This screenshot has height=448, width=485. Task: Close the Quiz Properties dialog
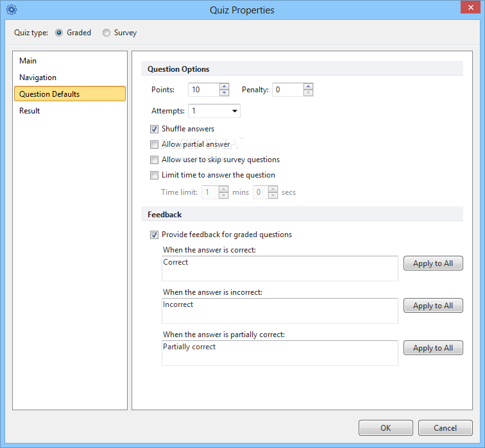point(470,7)
